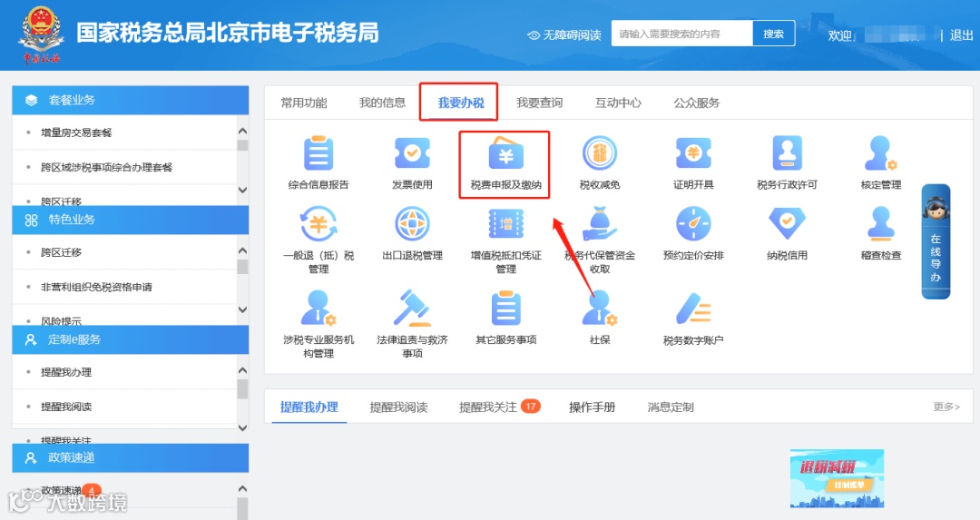
Task: Open 税务行政许可 icon
Action: click(x=787, y=153)
